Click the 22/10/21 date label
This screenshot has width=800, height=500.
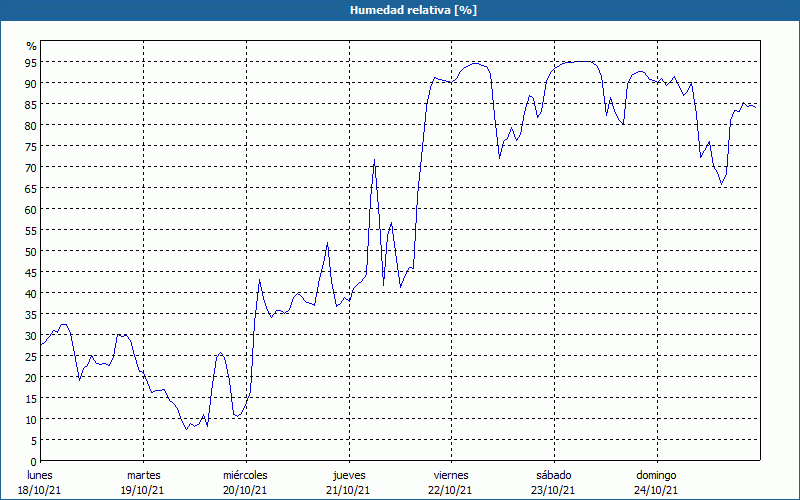[451, 490]
